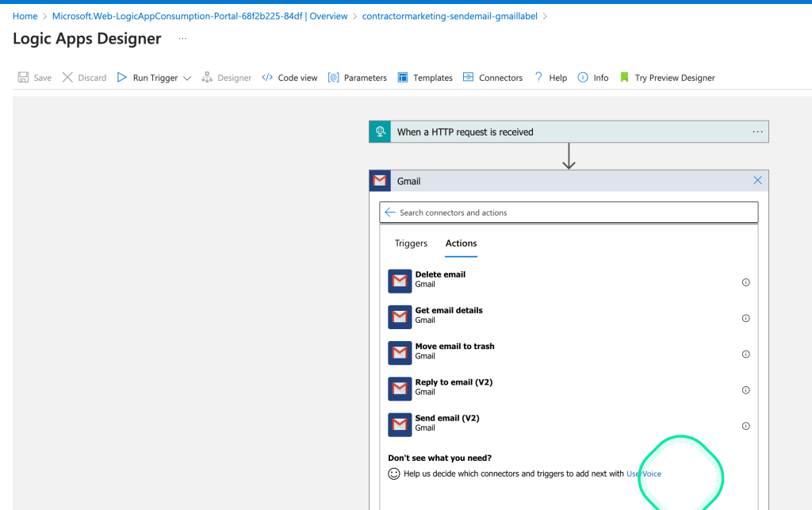This screenshot has width=812, height=510.
Task: Click the Help question mark icon
Action: click(x=538, y=78)
